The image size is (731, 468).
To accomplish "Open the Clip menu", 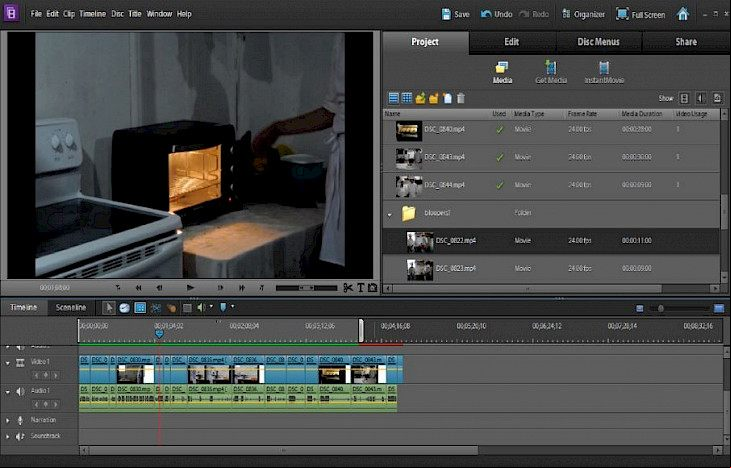I will tap(69, 14).
